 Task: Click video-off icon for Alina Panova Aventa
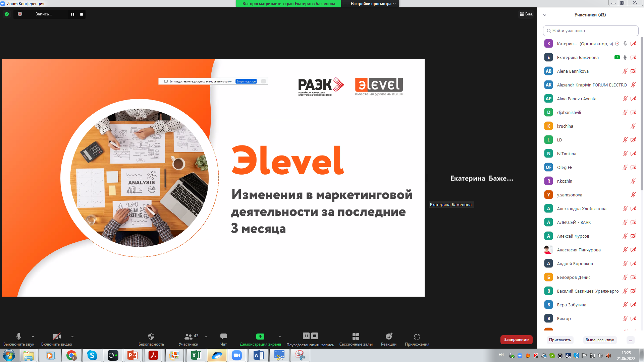click(633, 99)
